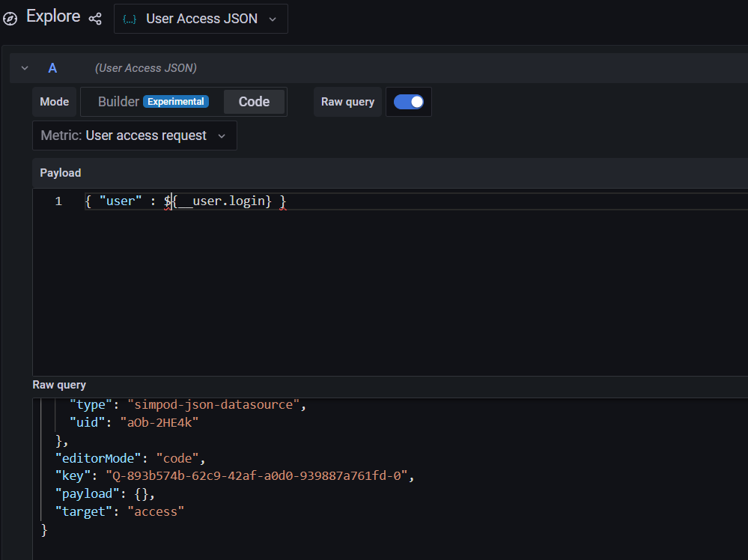Select the simpod-json-datasource type value
Image resolution: width=748 pixels, height=560 pixels.
point(213,404)
